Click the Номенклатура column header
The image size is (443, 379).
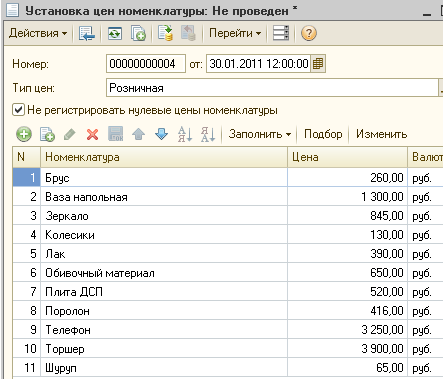(164, 157)
